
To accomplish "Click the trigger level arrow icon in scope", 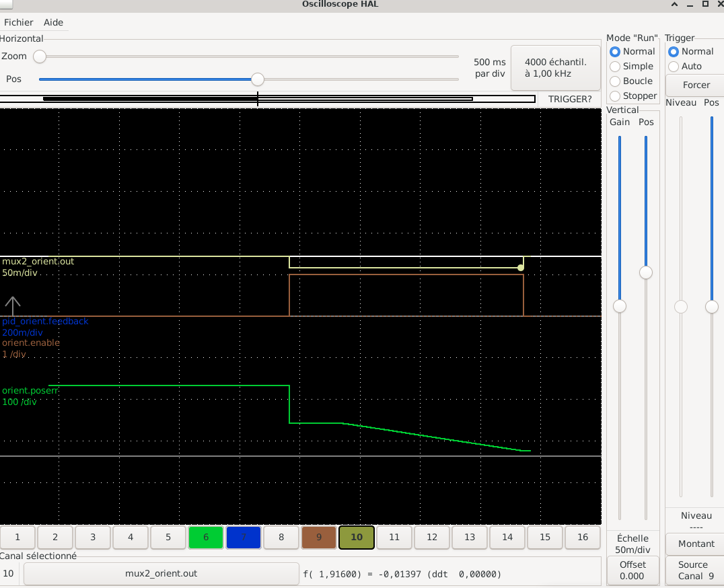I will click(13, 305).
